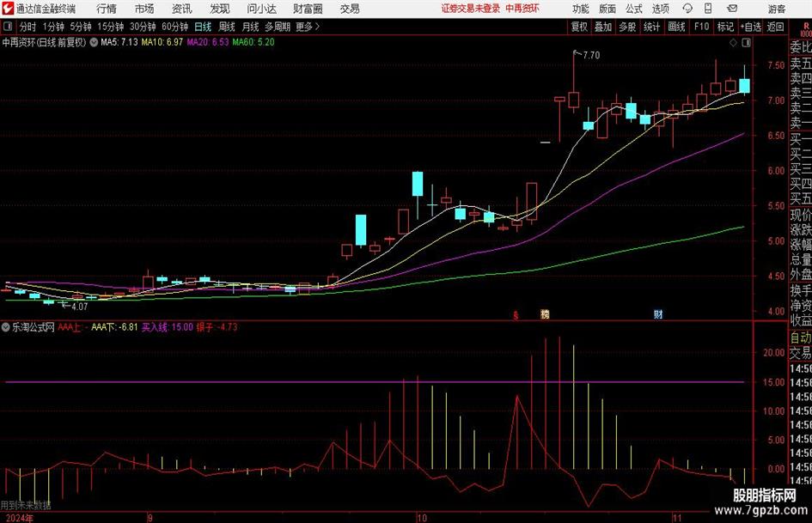
Task: Toggle the left sidebar panel icon
Action: 7,27
